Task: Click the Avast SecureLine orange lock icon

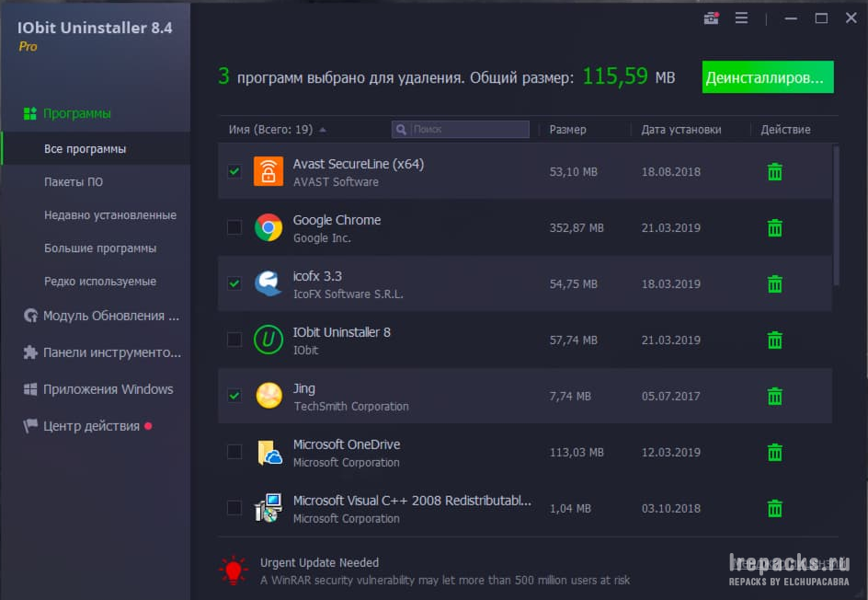Action: pos(268,171)
